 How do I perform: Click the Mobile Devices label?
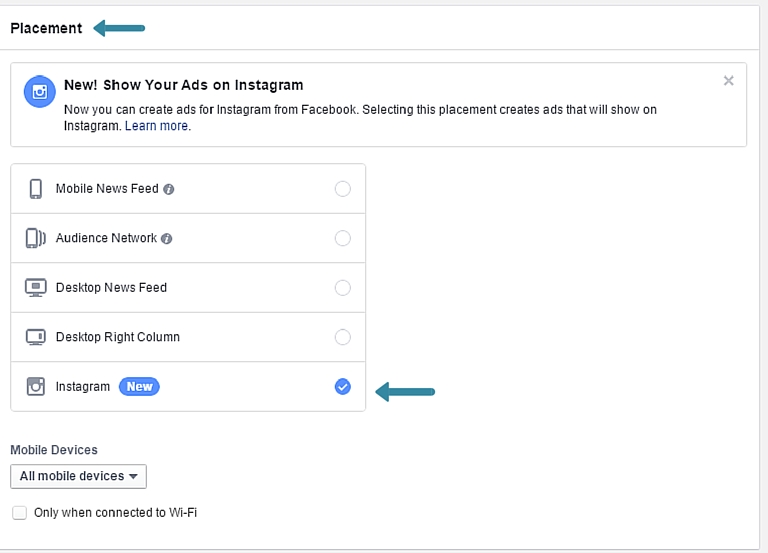[54, 450]
